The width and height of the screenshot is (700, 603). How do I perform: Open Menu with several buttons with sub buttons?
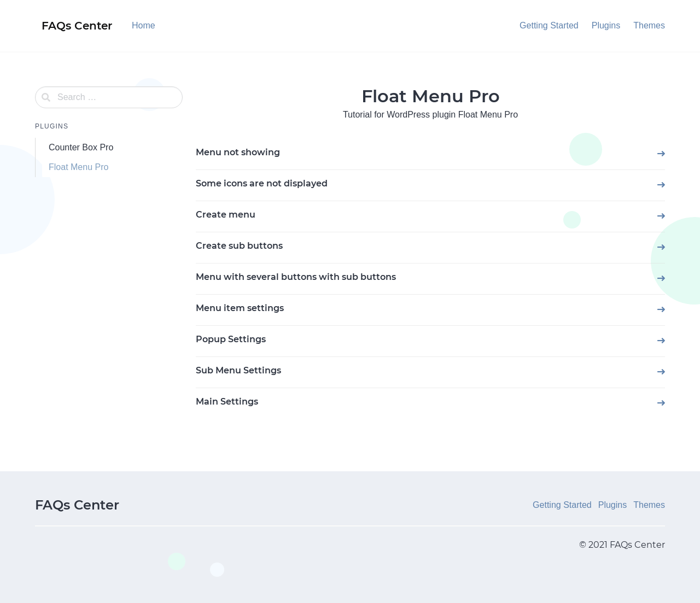(x=296, y=277)
